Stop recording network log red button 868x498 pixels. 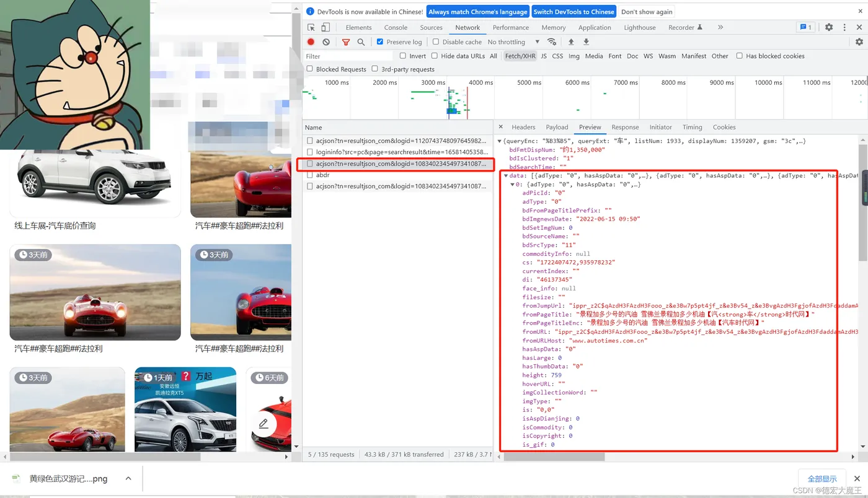click(311, 42)
